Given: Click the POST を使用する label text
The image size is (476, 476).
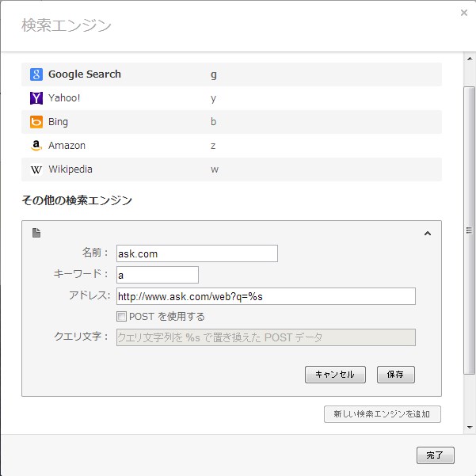Looking at the screenshot, I should [166, 317].
